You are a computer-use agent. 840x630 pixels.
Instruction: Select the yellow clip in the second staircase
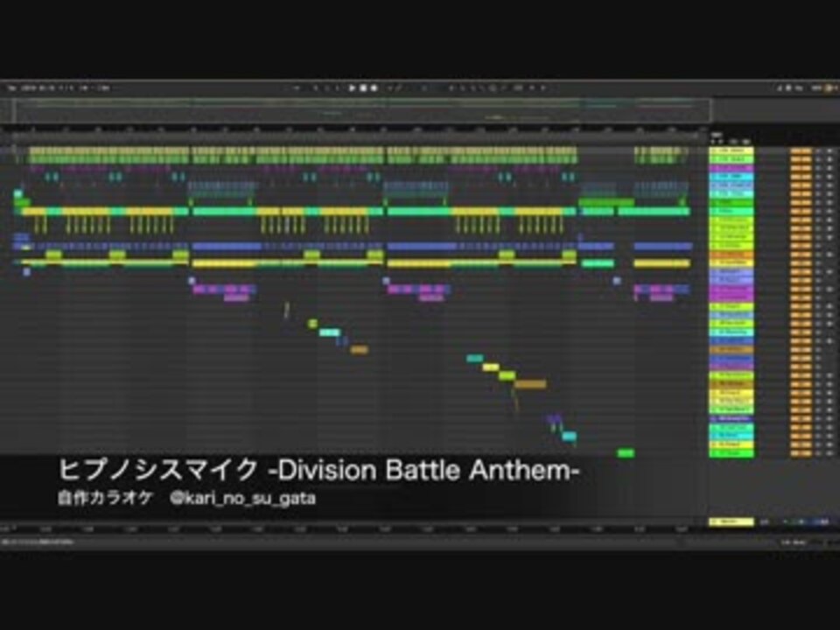[x=491, y=367]
